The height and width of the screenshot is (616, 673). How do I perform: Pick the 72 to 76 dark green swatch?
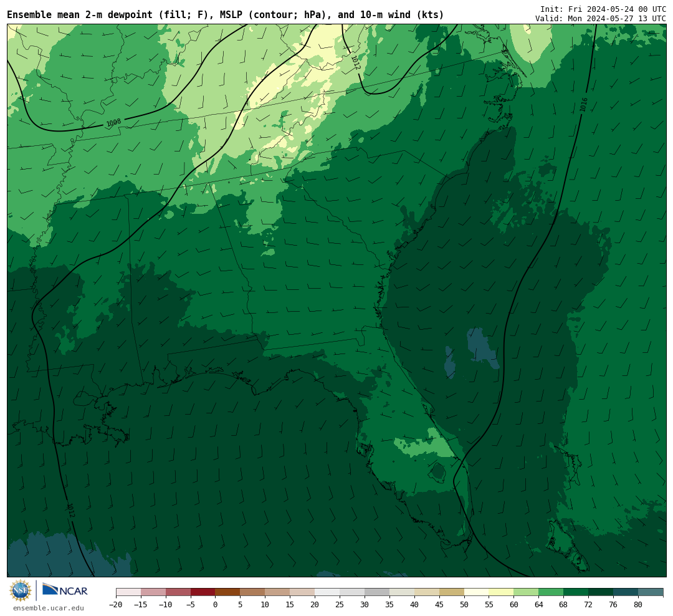pyautogui.click(x=601, y=592)
